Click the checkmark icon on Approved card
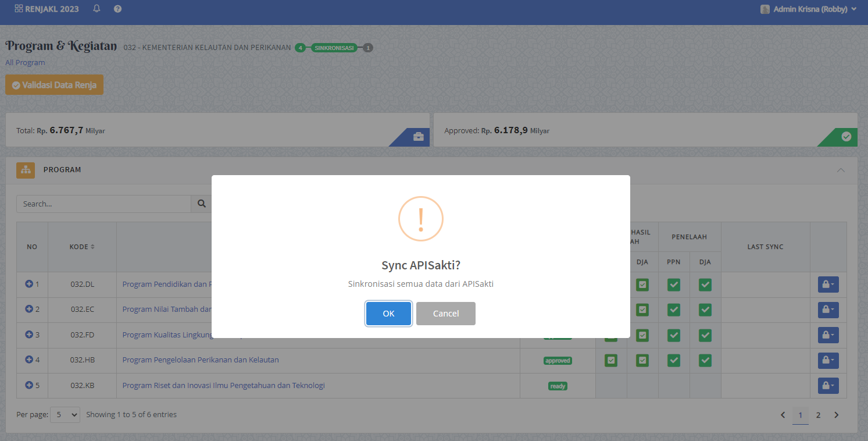This screenshot has height=441, width=868. pos(846,137)
